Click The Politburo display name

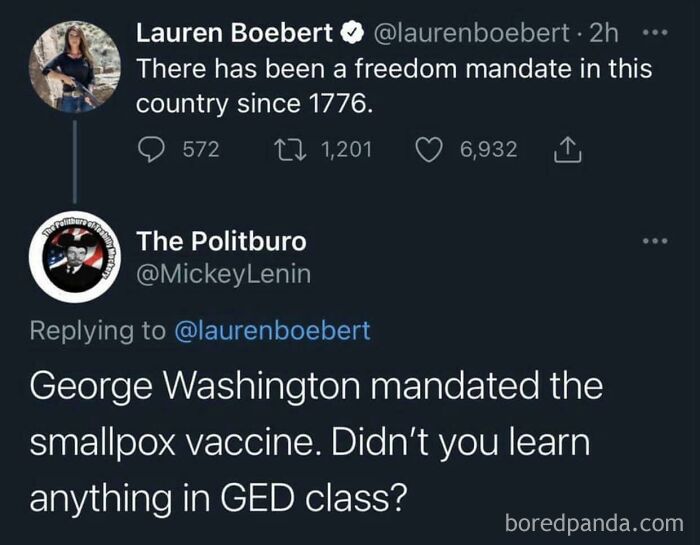pos(221,241)
